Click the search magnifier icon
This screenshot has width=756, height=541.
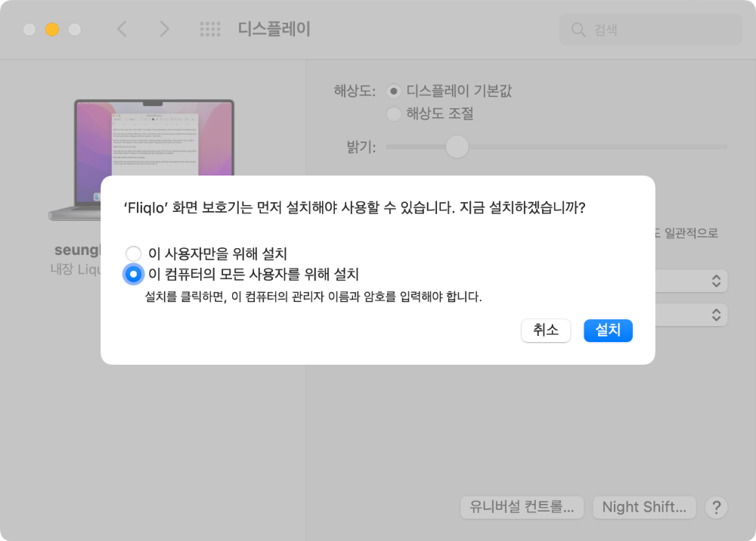coord(578,30)
